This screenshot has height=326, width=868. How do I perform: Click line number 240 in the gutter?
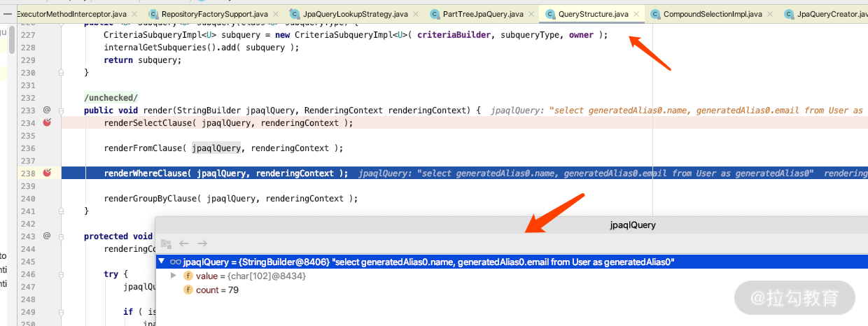28,198
